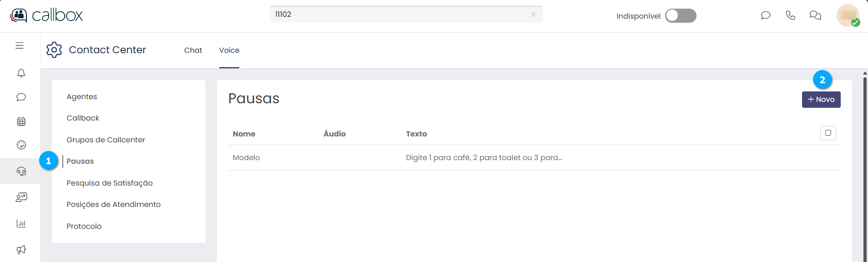868x262 pixels.
Task: Click the megaphone campaigns icon
Action: point(21,249)
